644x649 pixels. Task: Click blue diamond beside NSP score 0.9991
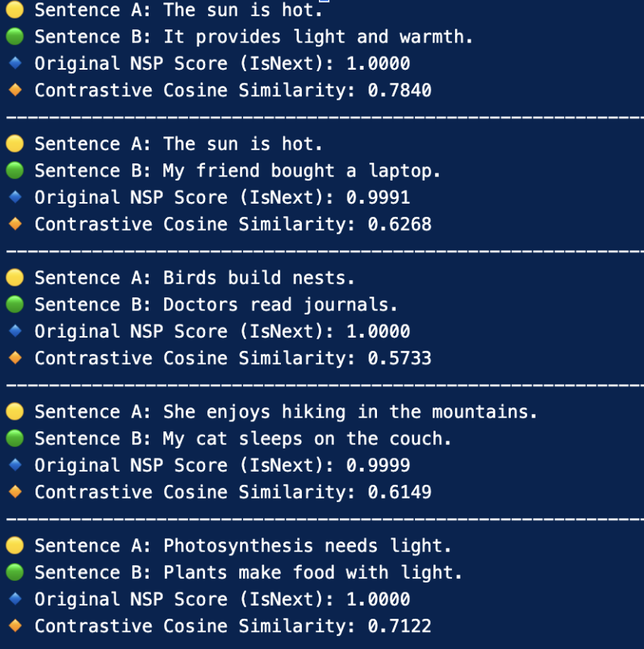pyautogui.click(x=15, y=197)
